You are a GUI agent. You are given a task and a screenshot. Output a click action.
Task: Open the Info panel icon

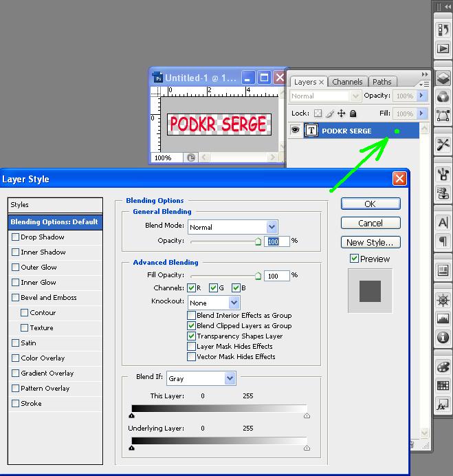pos(443,337)
